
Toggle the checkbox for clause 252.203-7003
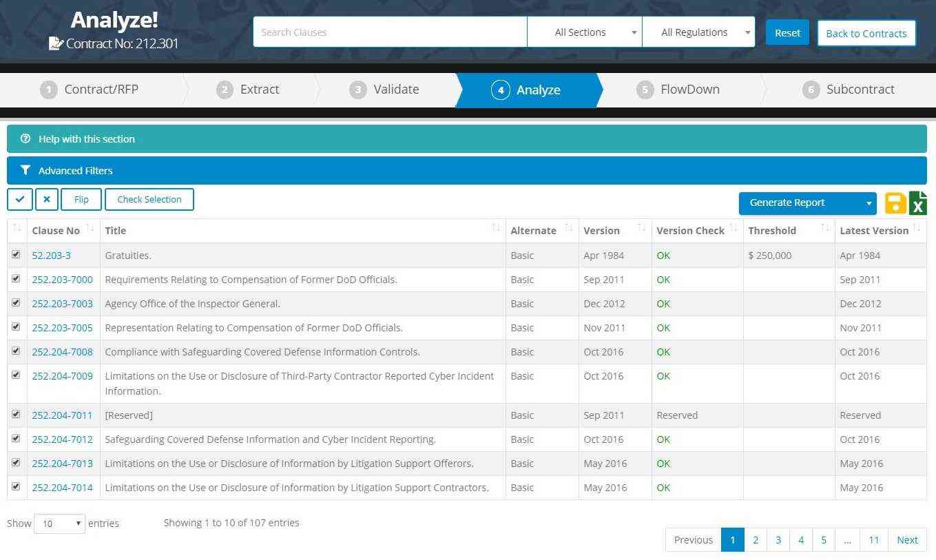click(16, 302)
